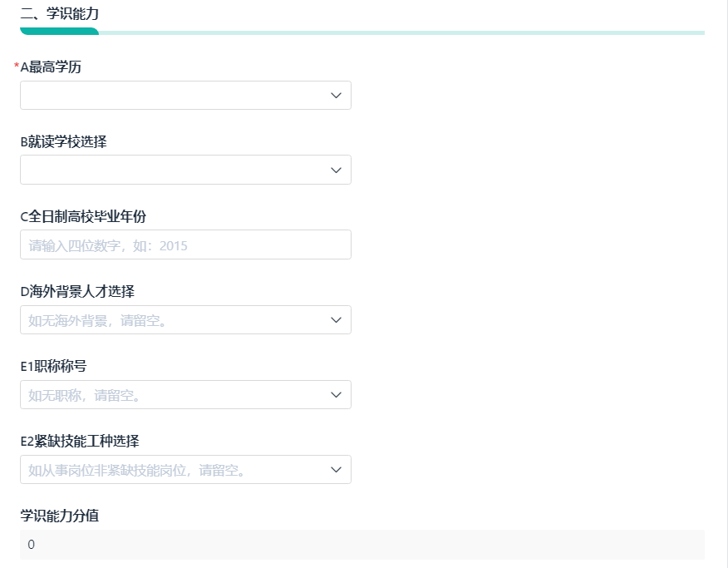
Task: Click the A最高学历 dropdown arrow icon
Action: [336, 96]
